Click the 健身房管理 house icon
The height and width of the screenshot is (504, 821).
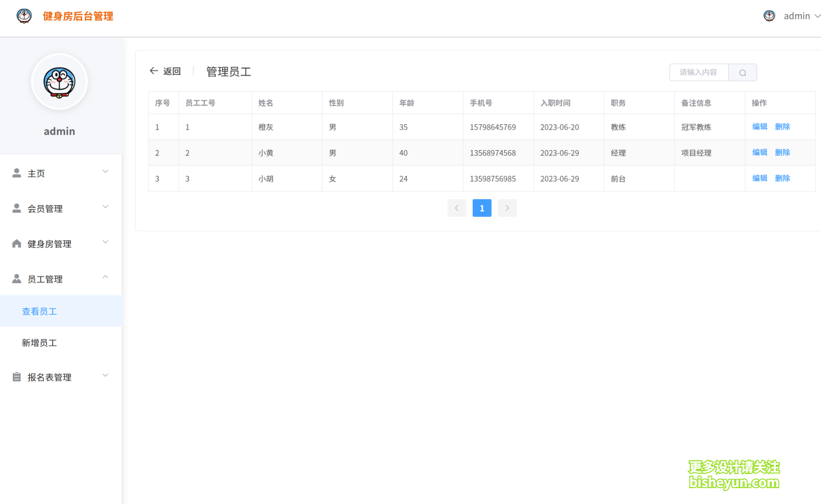tap(16, 242)
